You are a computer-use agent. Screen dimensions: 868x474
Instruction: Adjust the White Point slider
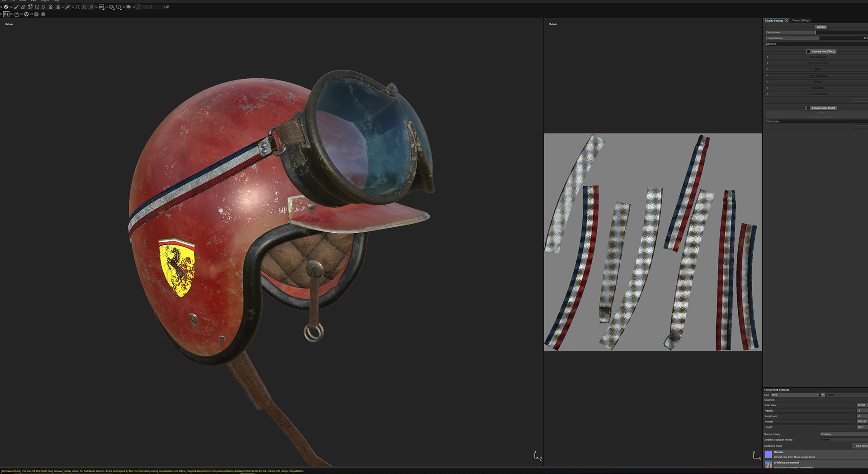[x=817, y=122]
